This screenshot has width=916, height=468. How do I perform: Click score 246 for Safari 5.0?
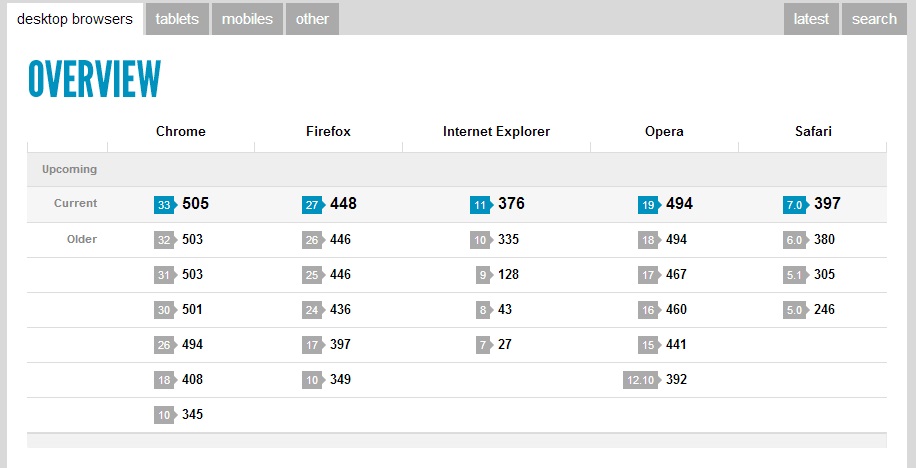point(824,310)
